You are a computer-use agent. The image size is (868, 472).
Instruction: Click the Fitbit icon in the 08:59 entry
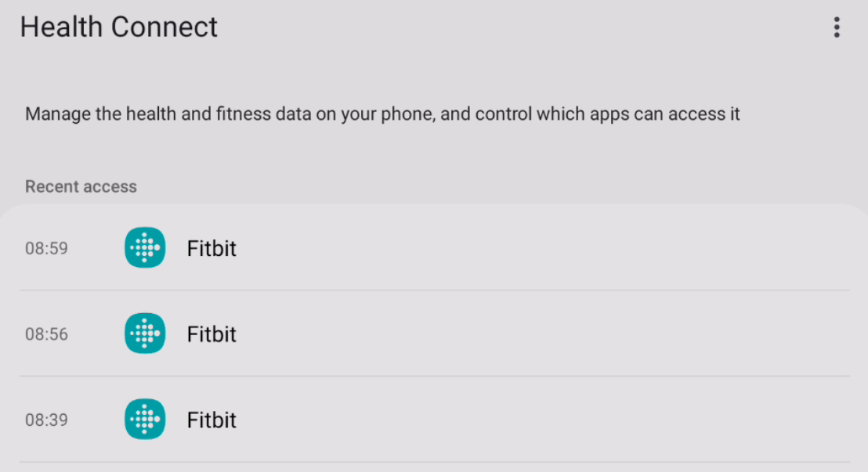(x=145, y=248)
